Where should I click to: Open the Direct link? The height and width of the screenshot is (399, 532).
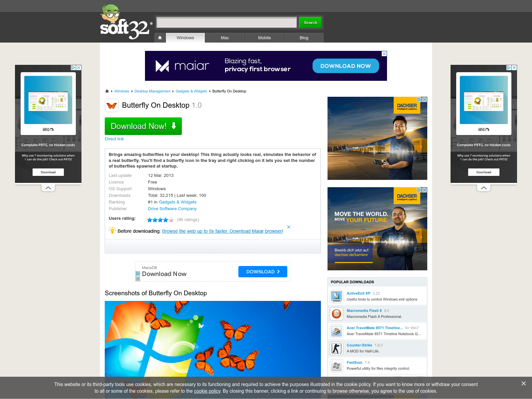click(x=114, y=139)
